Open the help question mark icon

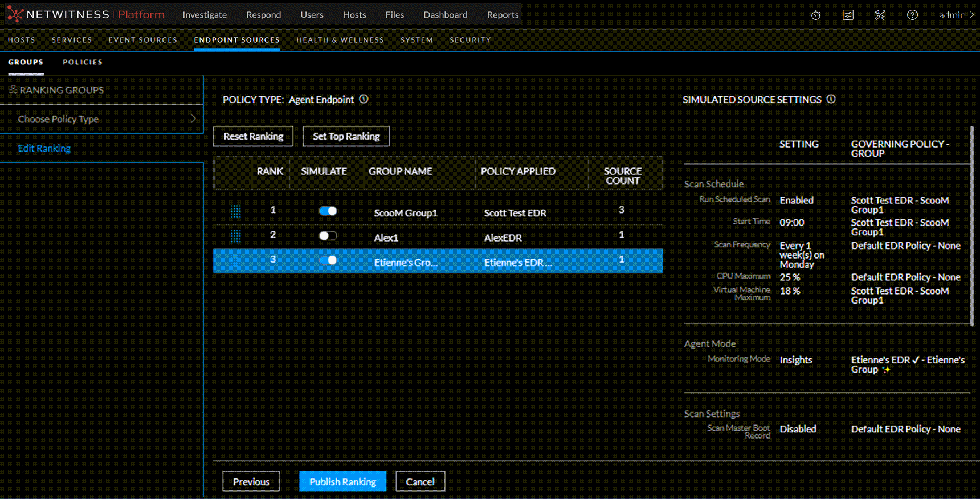pos(912,15)
